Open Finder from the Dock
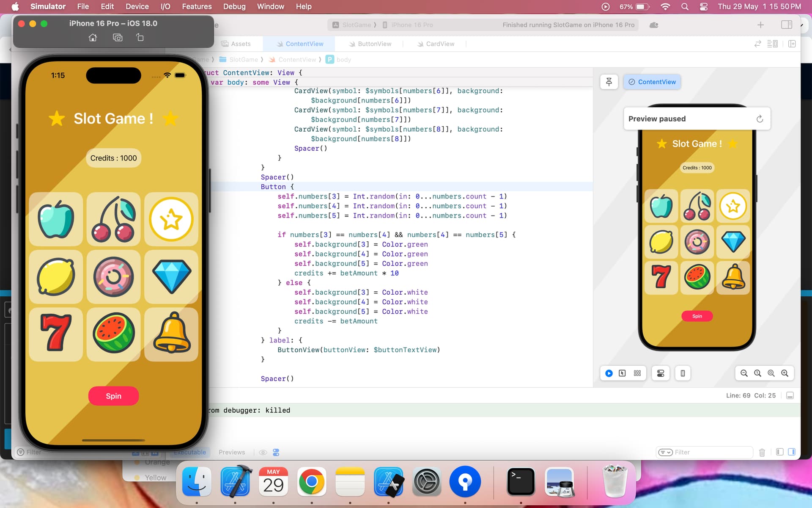The width and height of the screenshot is (812, 508). pyautogui.click(x=197, y=482)
